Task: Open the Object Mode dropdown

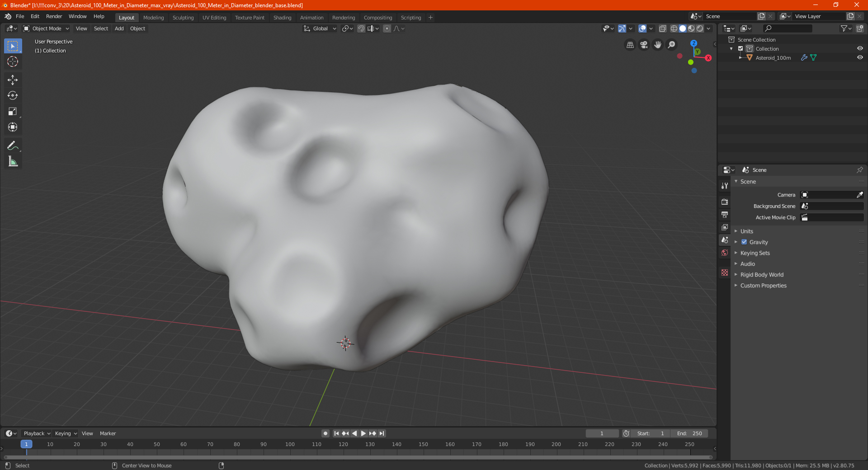Action: (x=46, y=28)
